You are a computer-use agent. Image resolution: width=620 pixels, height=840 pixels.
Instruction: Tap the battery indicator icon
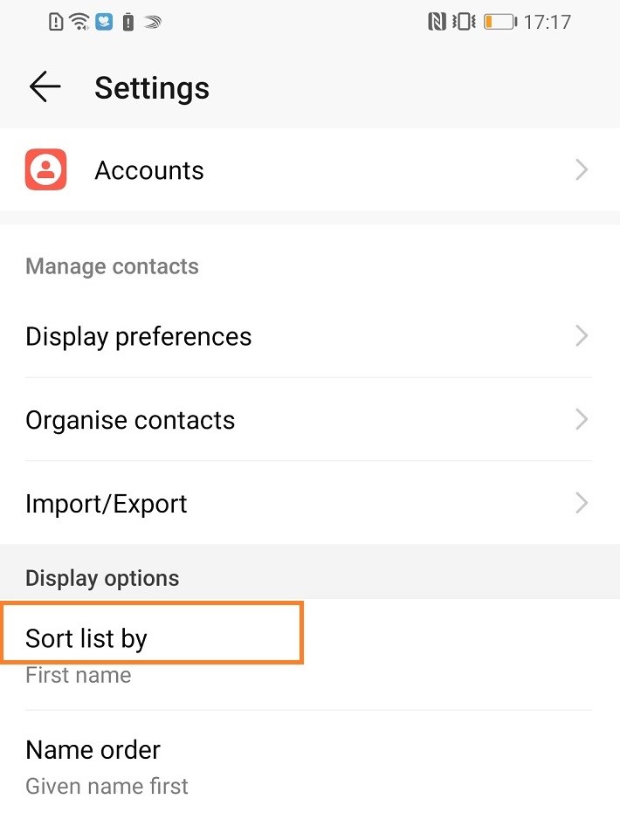tap(499, 21)
